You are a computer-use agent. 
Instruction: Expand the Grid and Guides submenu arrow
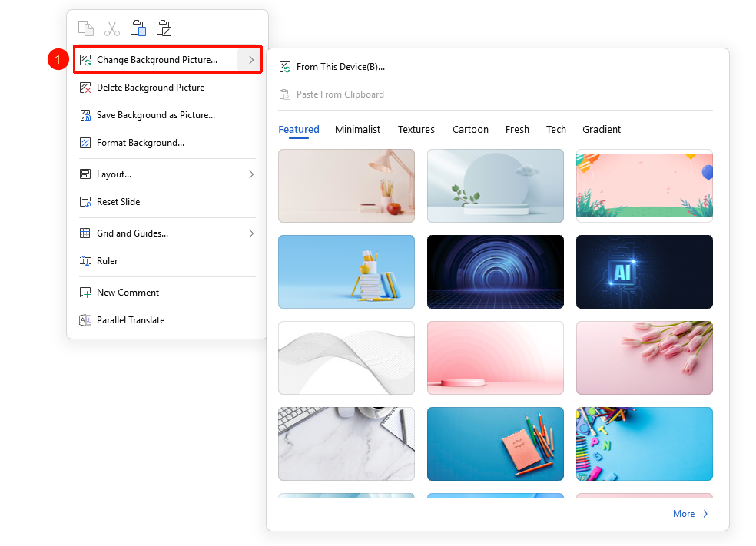click(250, 233)
